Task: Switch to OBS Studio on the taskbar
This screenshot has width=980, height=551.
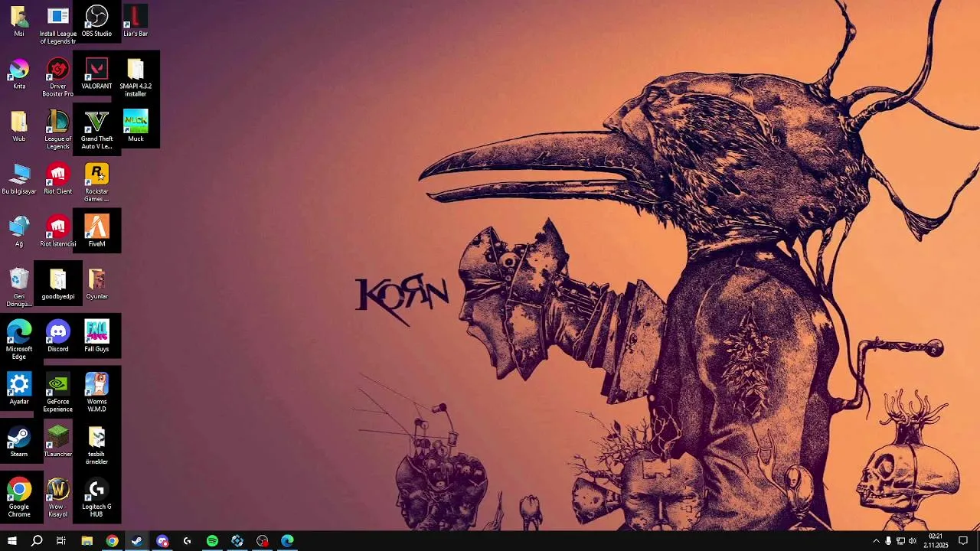Action: (263, 541)
